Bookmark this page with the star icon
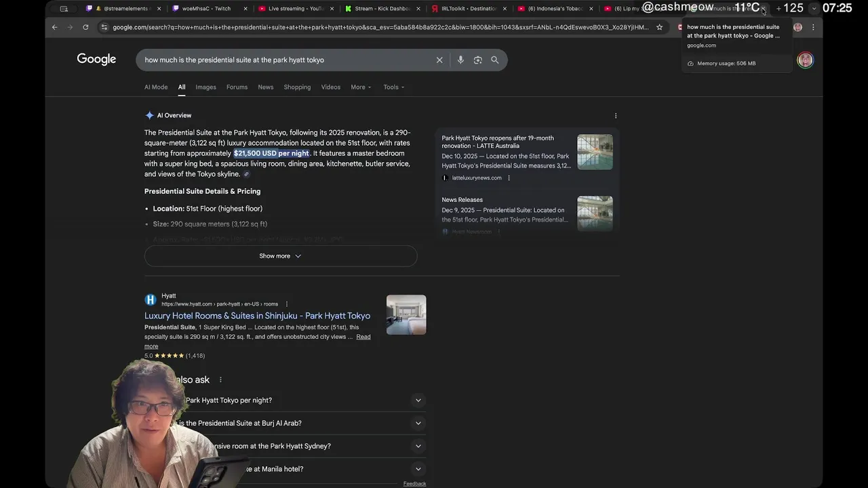 tap(659, 27)
